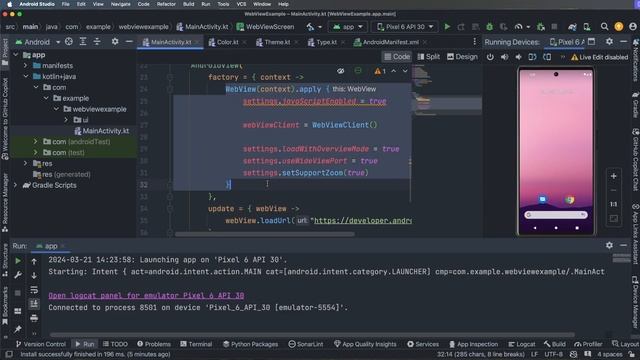The width and height of the screenshot is (640, 360).
Task: Open the VCS menu
Action: [x=241, y=4]
